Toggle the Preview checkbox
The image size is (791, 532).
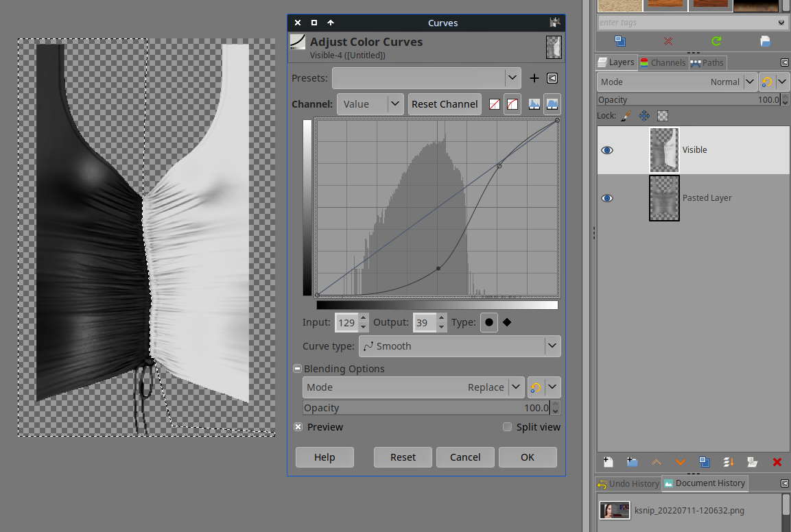(298, 427)
